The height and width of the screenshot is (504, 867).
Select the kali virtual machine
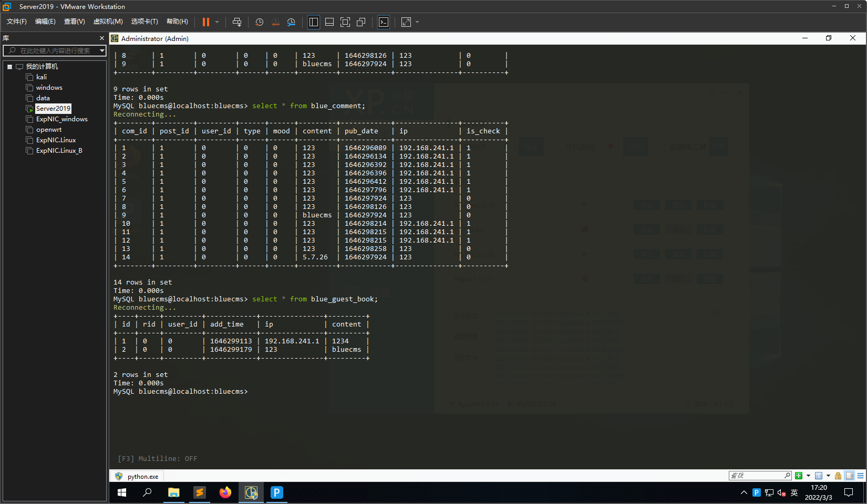click(x=41, y=77)
